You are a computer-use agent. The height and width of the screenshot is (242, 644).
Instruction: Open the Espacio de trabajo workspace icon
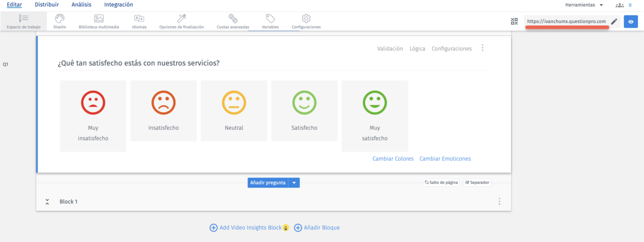pyautogui.click(x=24, y=18)
